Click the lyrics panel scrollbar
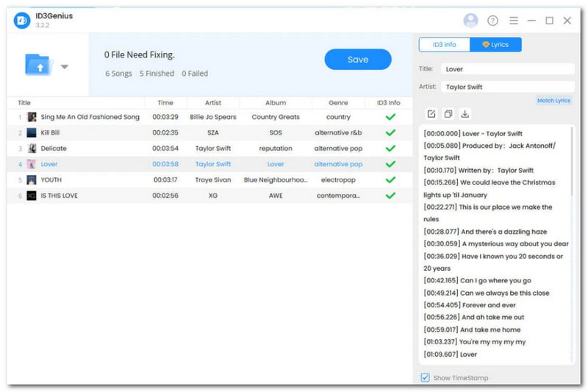 point(572,161)
